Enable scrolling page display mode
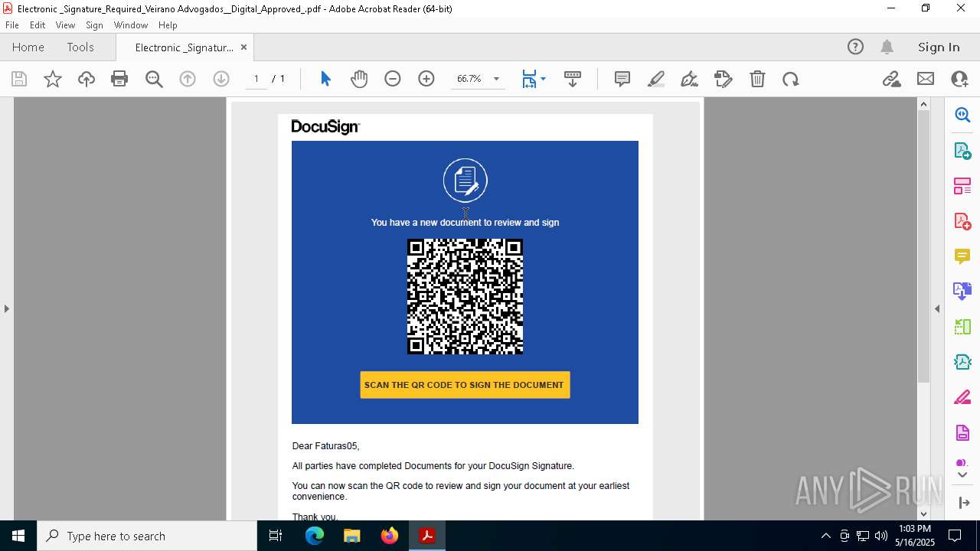Viewport: 980px width, 551px height. click(573, 79)
